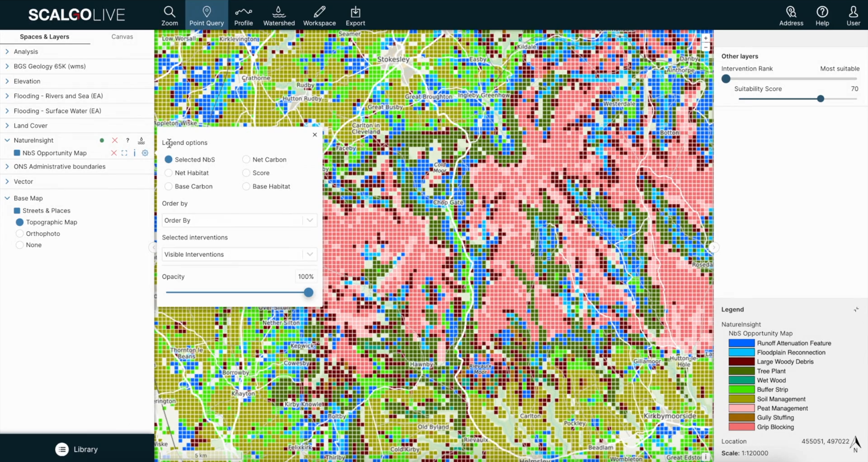Switch to the Canvas tab
Viewport: 868px width, 462px height.
pyautogui.click(x=122, y=37)
